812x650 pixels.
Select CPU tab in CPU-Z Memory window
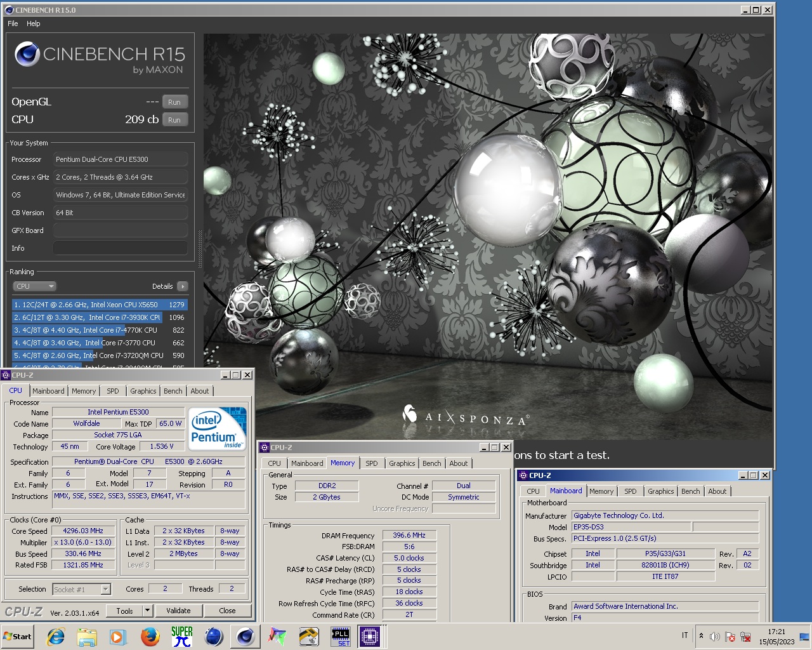[275, 463]
